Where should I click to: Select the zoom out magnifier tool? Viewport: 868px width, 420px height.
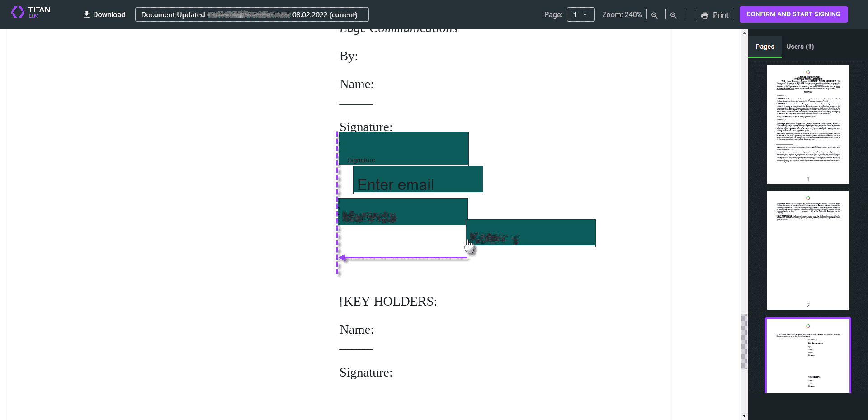click(673, 15)
